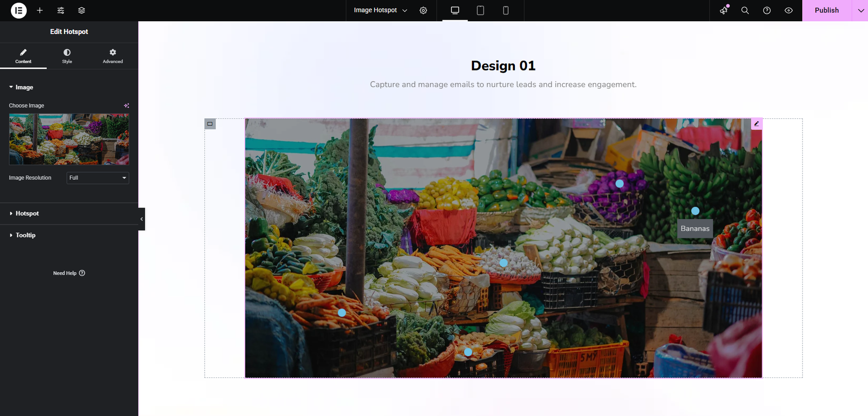The image size is (868, 416).
Task: Open Site Settings sliders icon
Action: 61,10
